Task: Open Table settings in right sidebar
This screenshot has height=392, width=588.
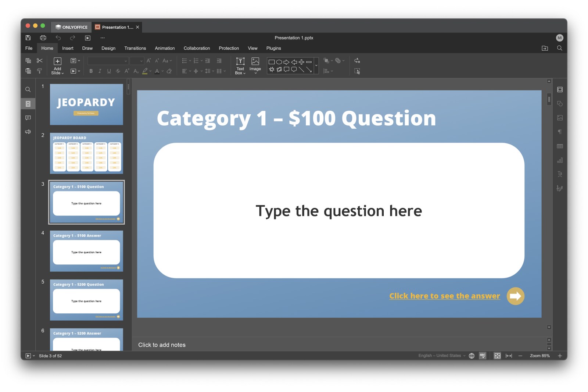Action: (x=560, y=146)
